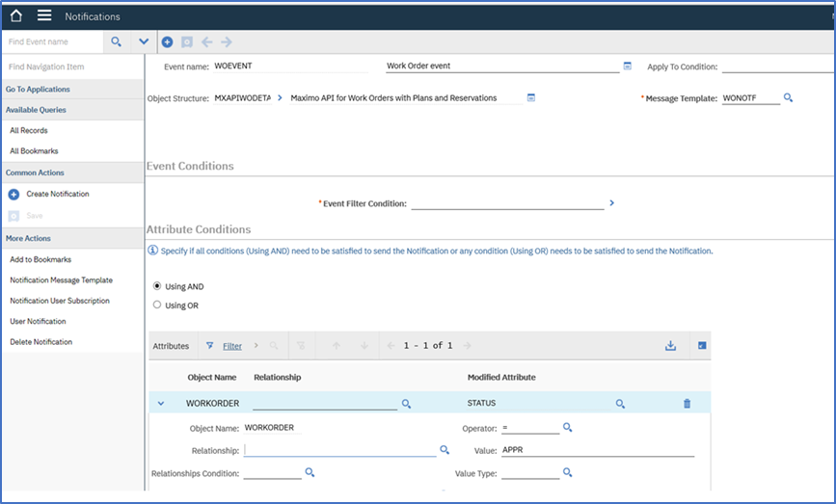Click the Find Event name search icon
This screenshot has width=836, height=504.
pyautogui.click(x=117, y=41)
